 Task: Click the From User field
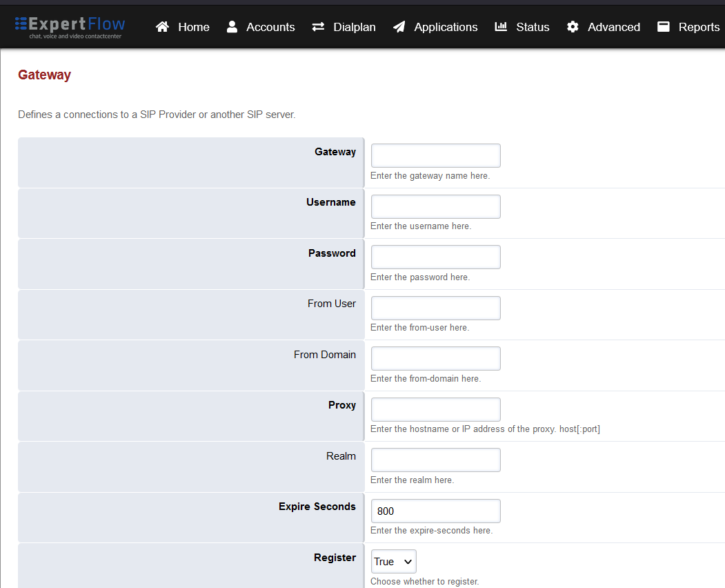pos(435,308)
